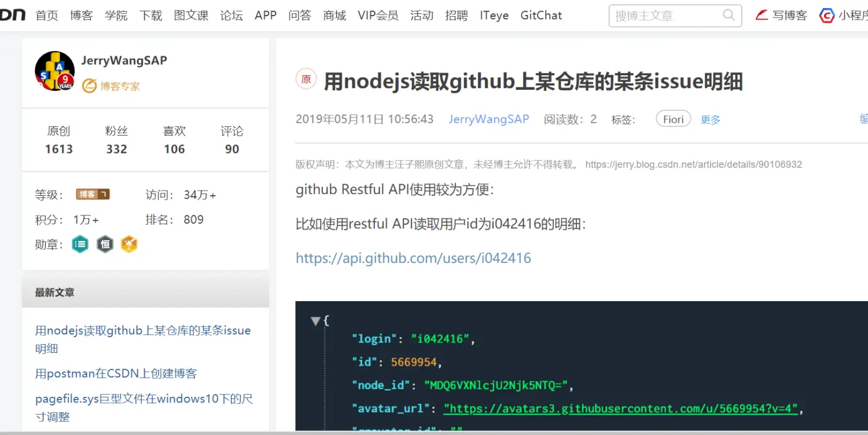Viewport: 868px width, 435px height.
Task: Open VIP会员 in top navigation
Action: coord(378,16)
